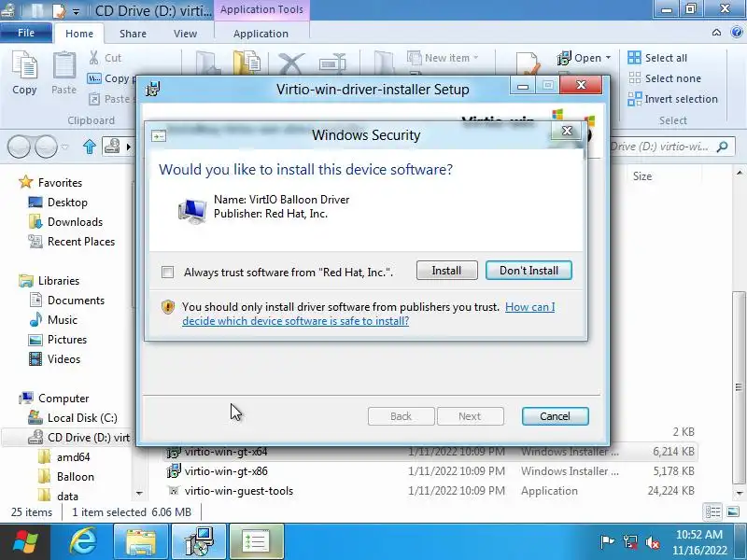
Task: Click Select none in ribbon
Action: point(665,78)
